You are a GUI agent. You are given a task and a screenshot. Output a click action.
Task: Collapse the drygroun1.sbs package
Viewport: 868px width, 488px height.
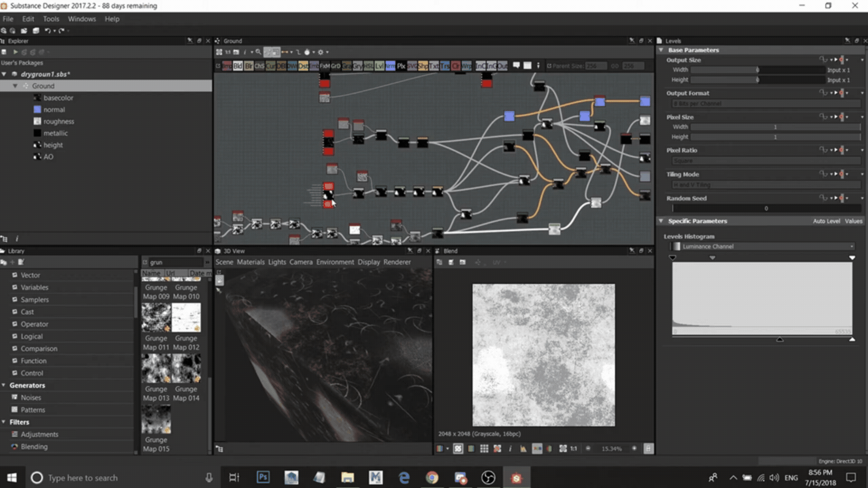coord(4,74)
